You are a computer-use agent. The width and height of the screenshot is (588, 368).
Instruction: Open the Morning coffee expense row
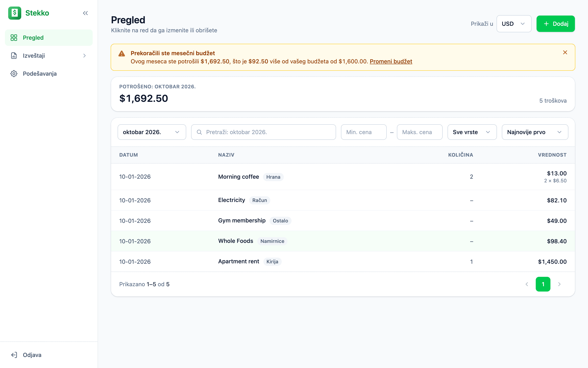click(343, 177)
